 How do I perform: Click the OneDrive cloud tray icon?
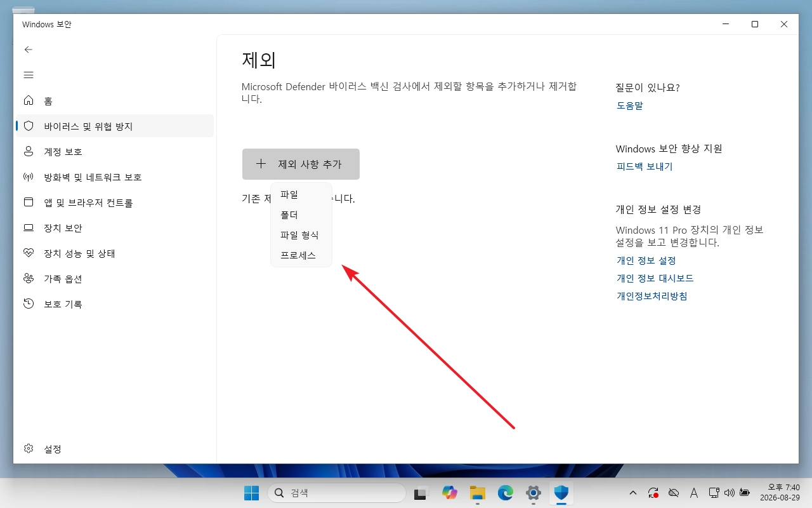click(674, 493)
